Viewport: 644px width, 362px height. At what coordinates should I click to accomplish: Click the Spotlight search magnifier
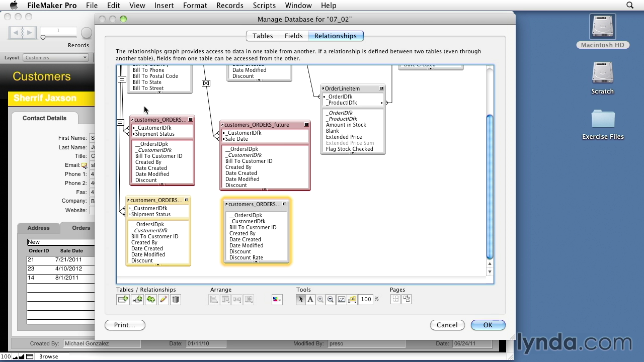630,6
